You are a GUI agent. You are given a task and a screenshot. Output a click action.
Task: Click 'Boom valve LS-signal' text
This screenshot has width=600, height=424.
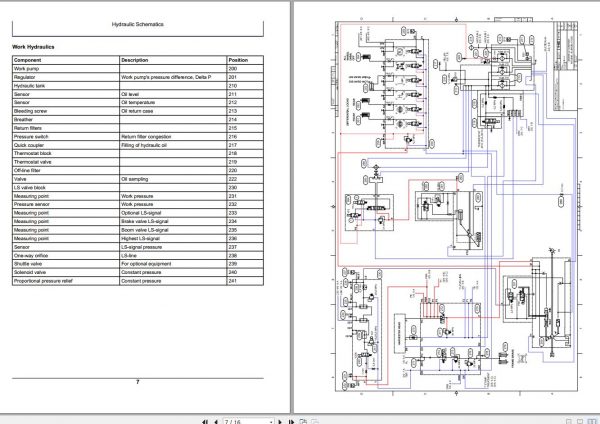(x=145, y=230)
